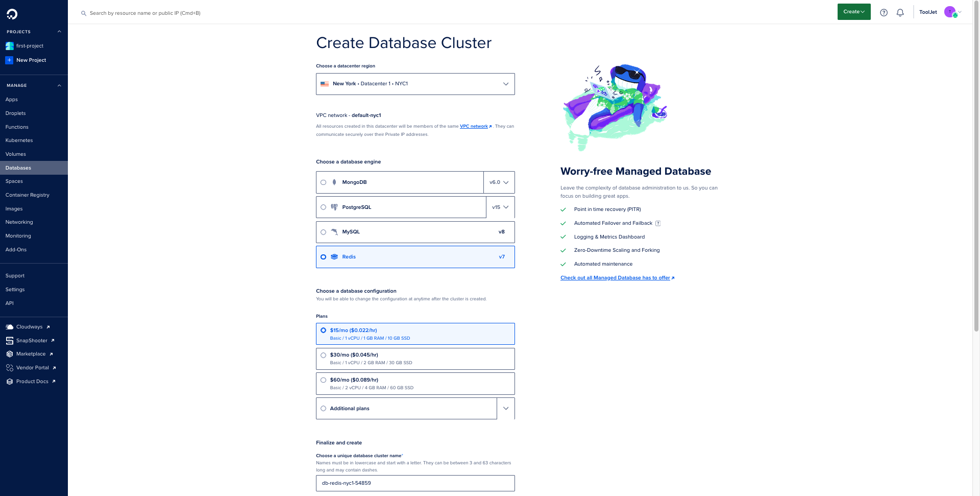
Task: Open the datacenter region dropdown
Action: coord(415,84)
